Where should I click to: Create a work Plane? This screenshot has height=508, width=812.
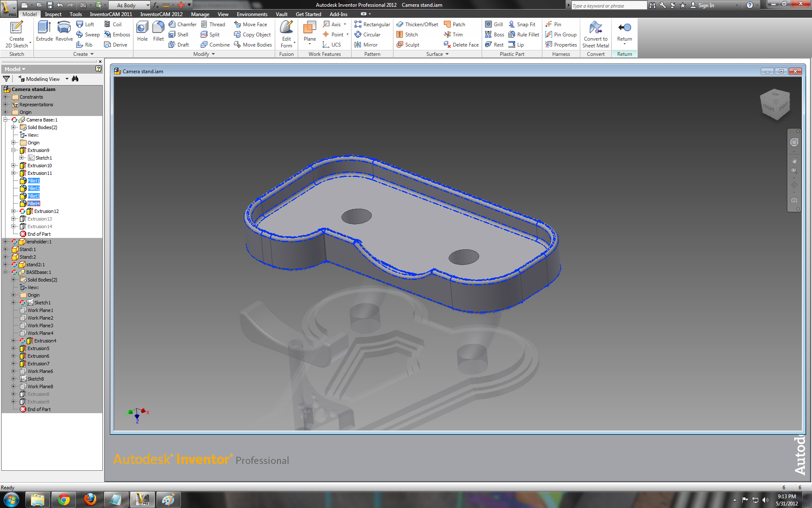pyautogui.click(x=310, y=32)
